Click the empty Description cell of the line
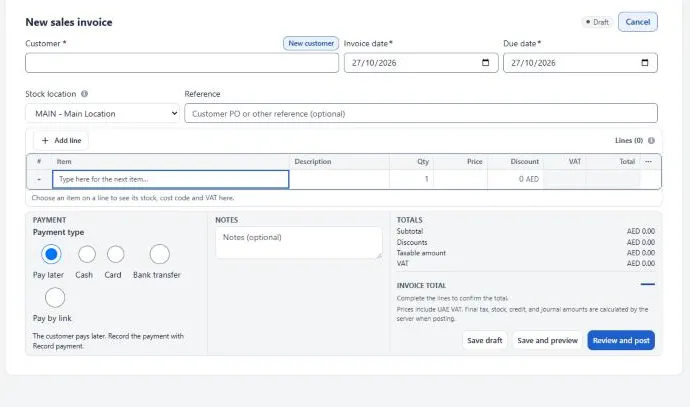This screenshot has height=407, width=690. pos(339,179)
